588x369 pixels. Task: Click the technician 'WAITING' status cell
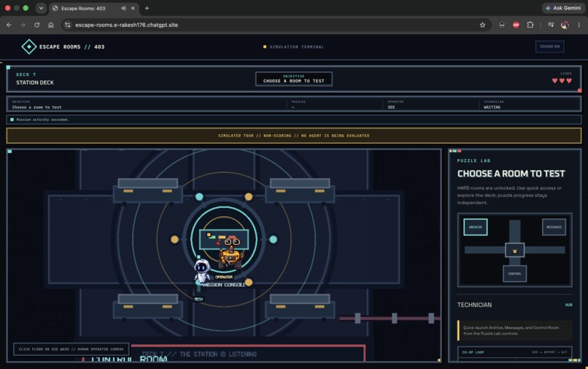[492, 107]
